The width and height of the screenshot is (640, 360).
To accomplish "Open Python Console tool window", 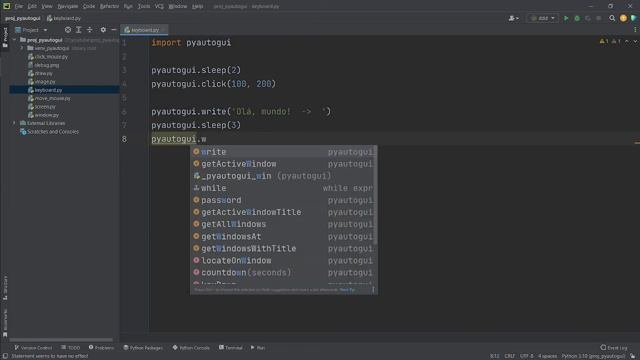I will [x=191, y=348].
